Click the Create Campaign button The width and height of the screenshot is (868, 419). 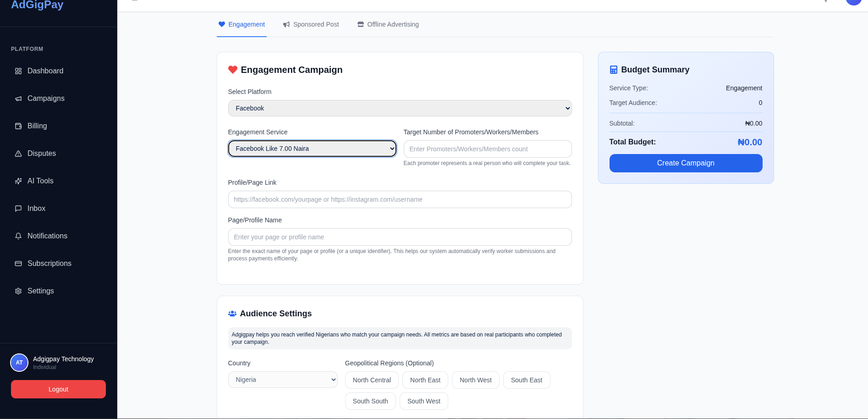pos(686,163)
